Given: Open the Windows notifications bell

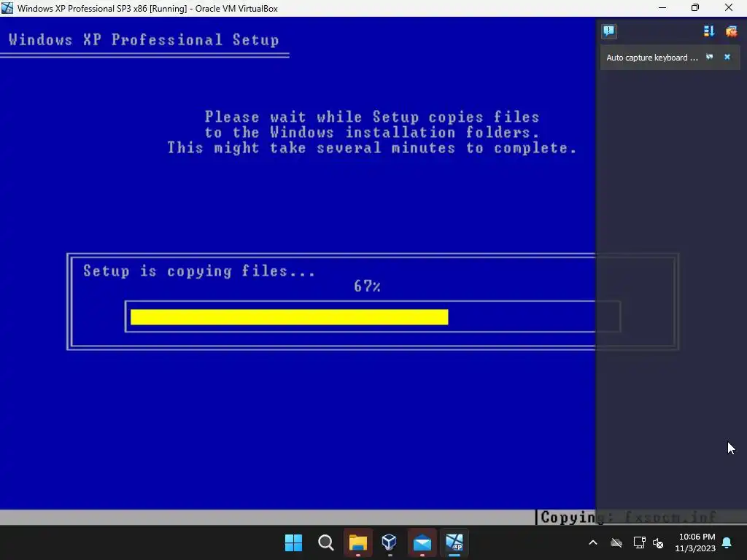Looking at the screenshot, I should [x=727, y=542].
